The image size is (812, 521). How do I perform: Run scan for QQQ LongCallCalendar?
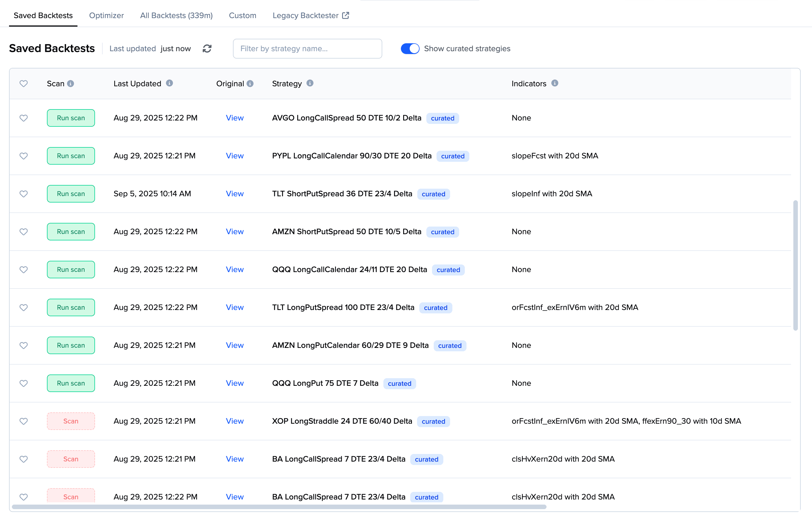pyautogui.click(x=71, y=270)
